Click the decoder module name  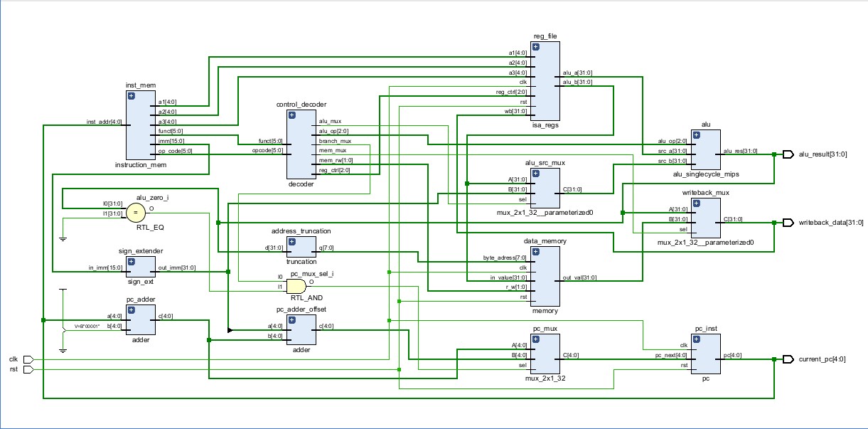click(301, 184)
